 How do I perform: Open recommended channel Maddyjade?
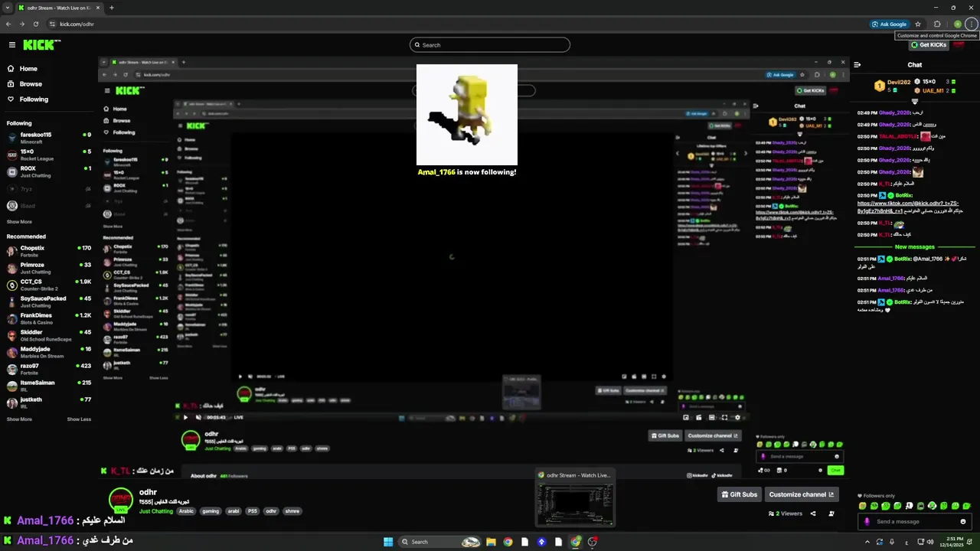click(47, 352)
